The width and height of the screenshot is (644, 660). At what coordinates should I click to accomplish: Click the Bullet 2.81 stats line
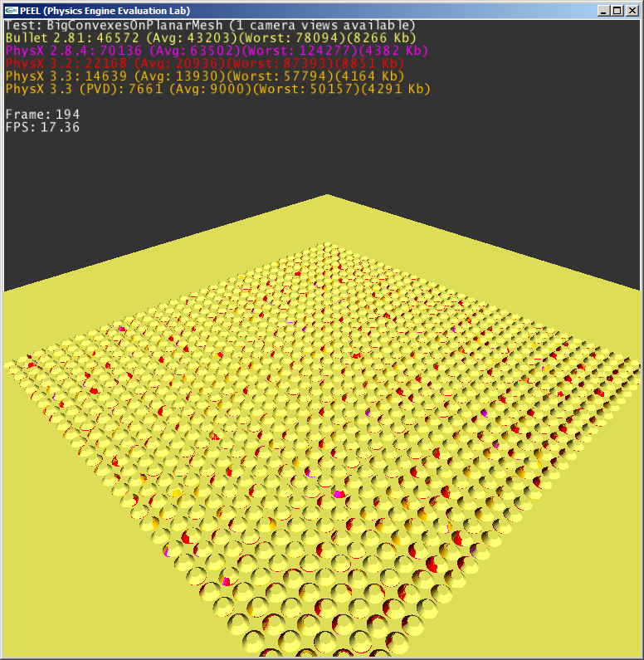tap(211, 38)
